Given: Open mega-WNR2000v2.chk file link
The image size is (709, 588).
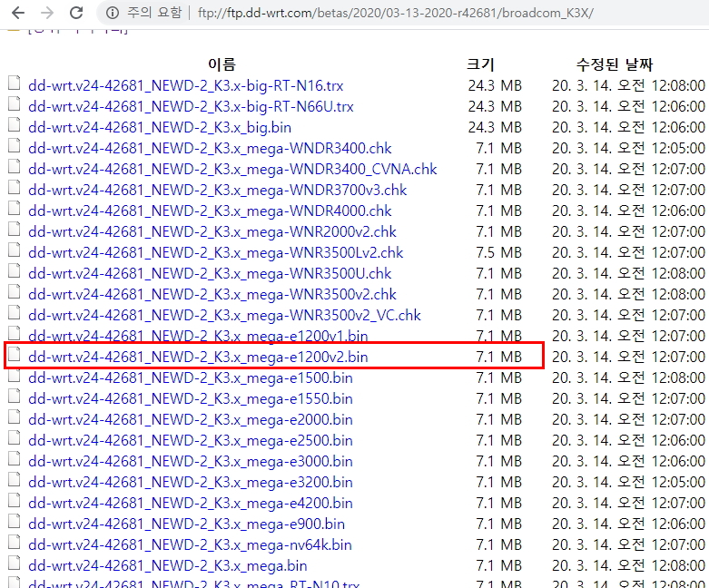Looking at the screenshot, I should [x=212, y=231].
